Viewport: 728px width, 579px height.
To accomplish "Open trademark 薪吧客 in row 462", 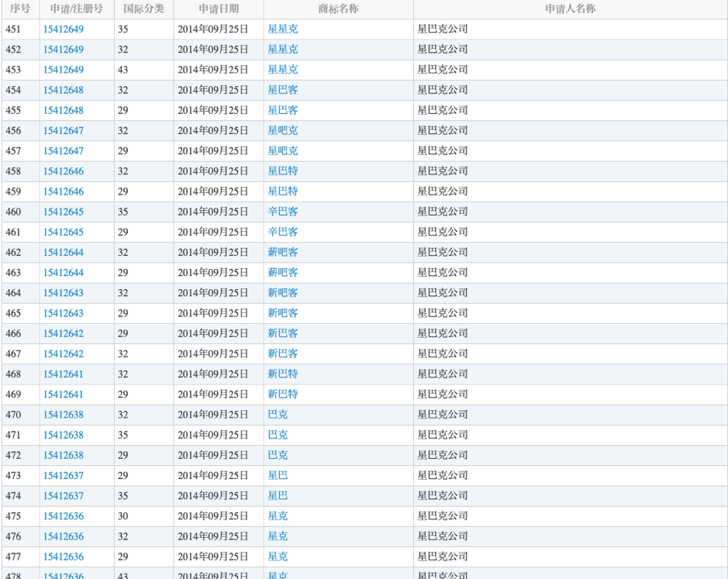I will [283, 253].
